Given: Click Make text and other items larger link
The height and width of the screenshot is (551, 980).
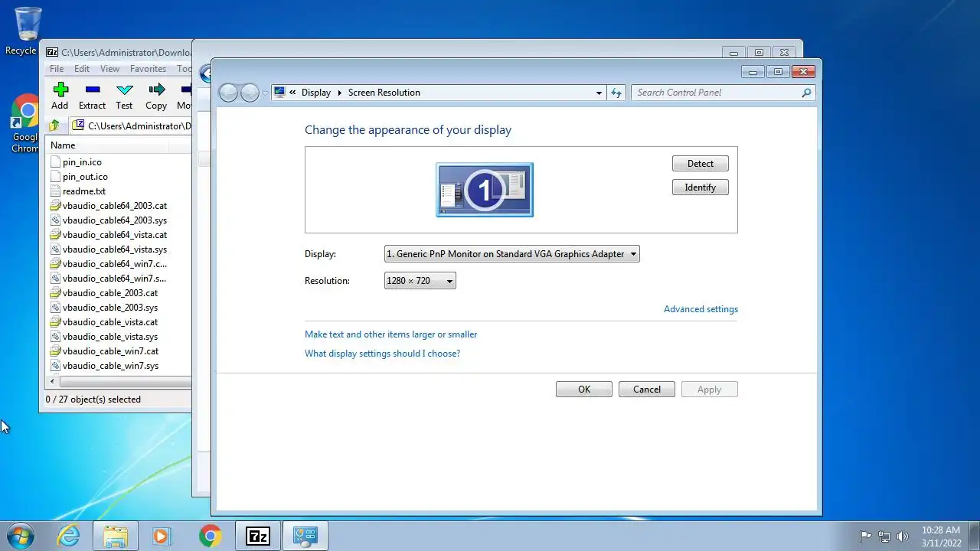Looking at the screenshot, I should (x=390, y=334).
